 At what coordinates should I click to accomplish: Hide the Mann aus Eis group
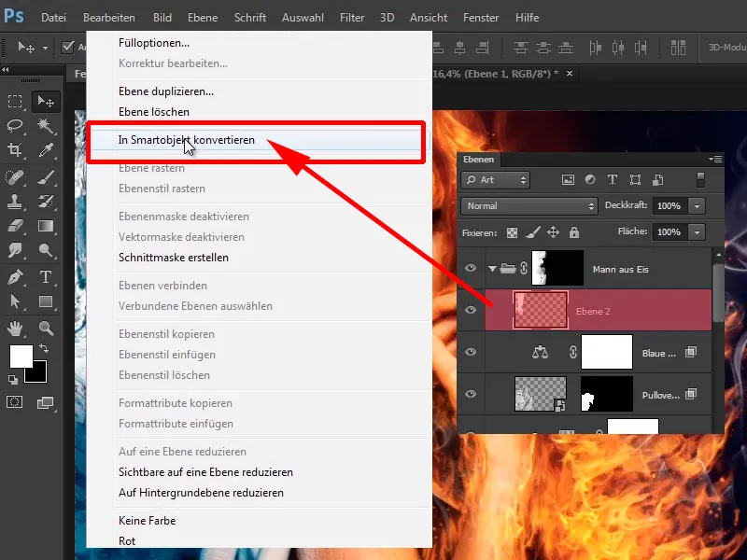click(x=471, y=268)
